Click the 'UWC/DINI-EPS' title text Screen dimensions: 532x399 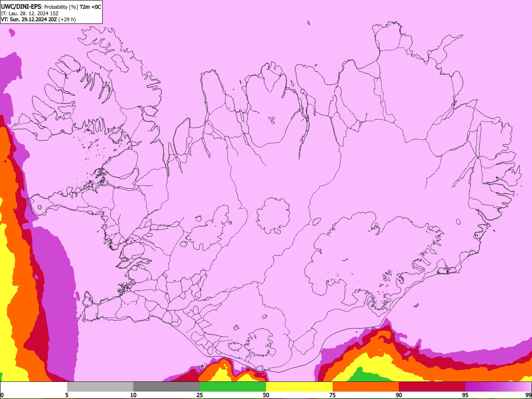[21, 7]
